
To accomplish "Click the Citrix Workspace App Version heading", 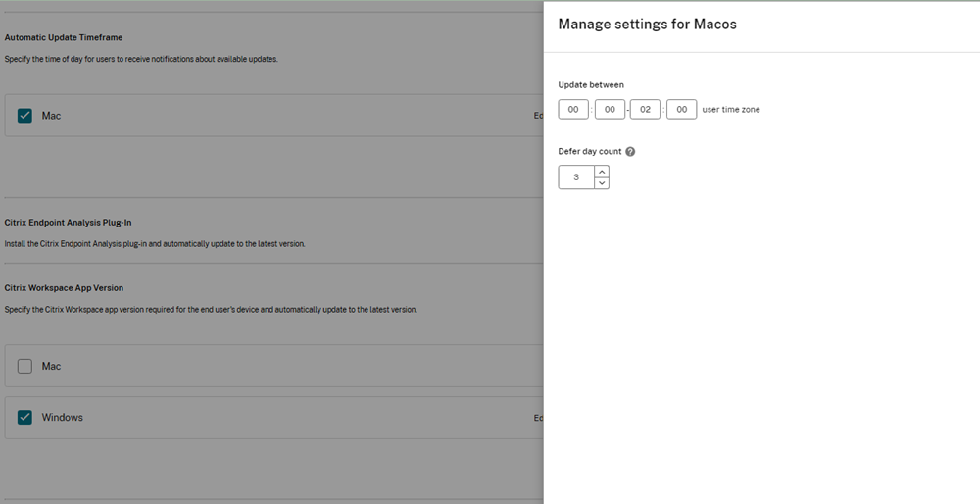I will tap(64, 288).
